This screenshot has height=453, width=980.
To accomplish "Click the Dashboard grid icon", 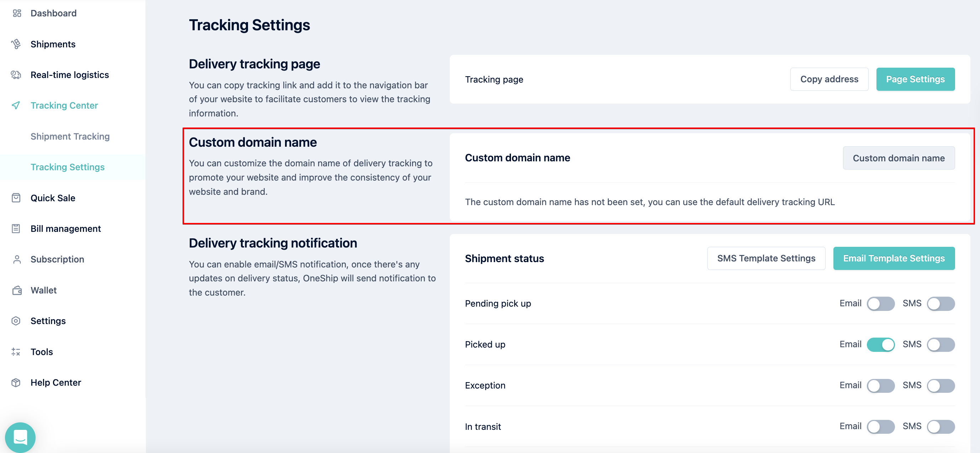I will [17, 13].
